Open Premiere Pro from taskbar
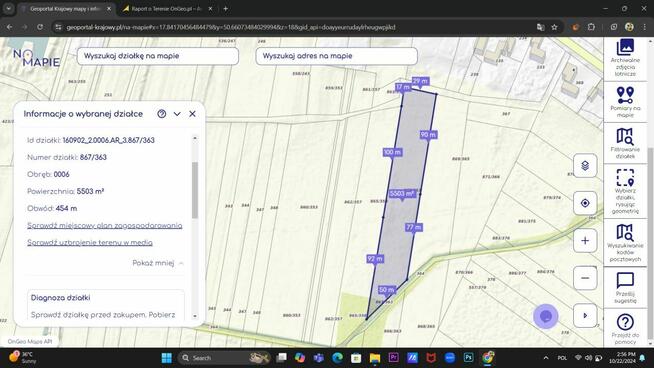Screen dimensions: 654x368 click(x=393, y=358)
